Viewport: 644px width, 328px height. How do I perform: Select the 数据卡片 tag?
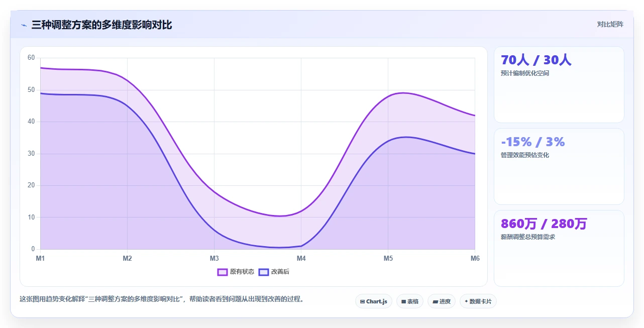(478, 301)
